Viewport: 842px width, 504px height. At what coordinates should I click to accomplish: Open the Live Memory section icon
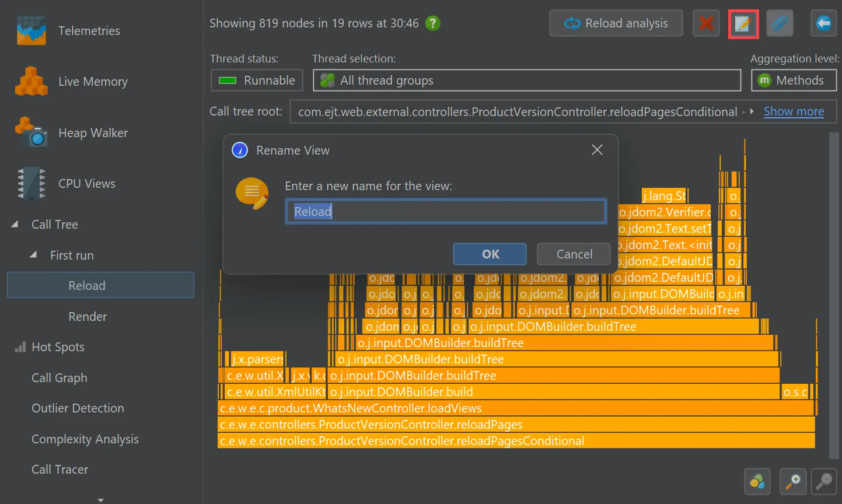[x=32, y=82]
